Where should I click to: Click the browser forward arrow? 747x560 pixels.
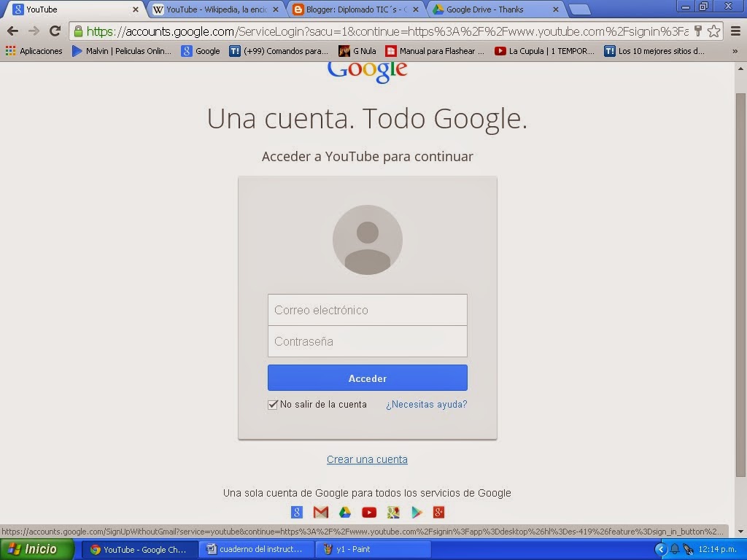(34, 31)
